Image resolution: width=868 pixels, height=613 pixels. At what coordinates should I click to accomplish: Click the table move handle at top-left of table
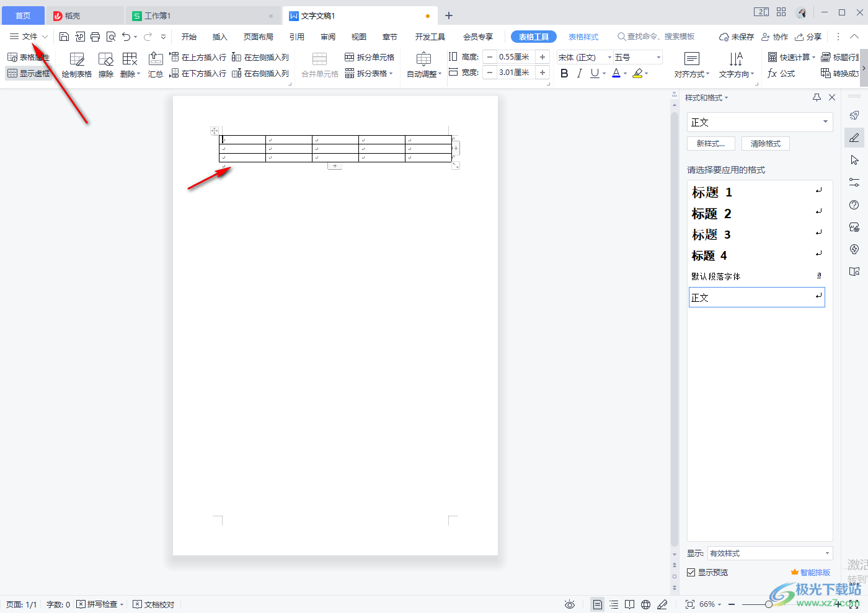coord(215,131)
